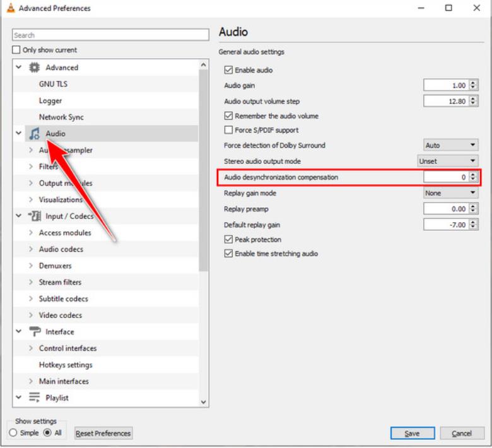The height and width of the screenshot is (448, 492).
Task: Expand the Video codecs node
Action: [x=31, y=315]
